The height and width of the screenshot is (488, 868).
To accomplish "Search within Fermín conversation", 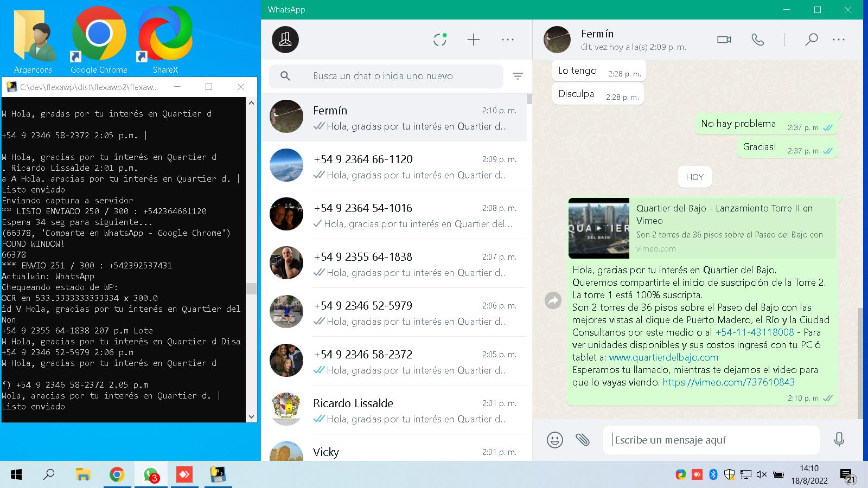I will click(x=812, y=40).
